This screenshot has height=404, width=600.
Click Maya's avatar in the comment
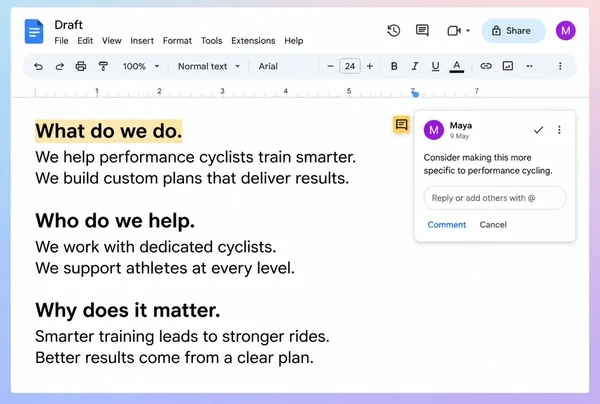point(434,130)
